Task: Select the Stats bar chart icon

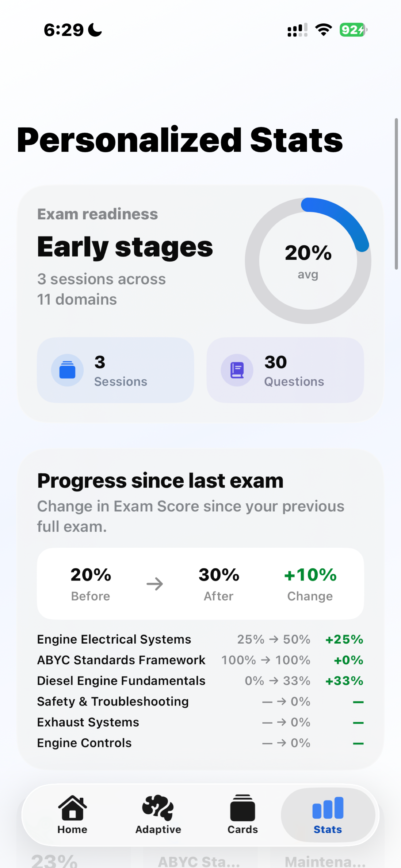Action: coord(328,808)
